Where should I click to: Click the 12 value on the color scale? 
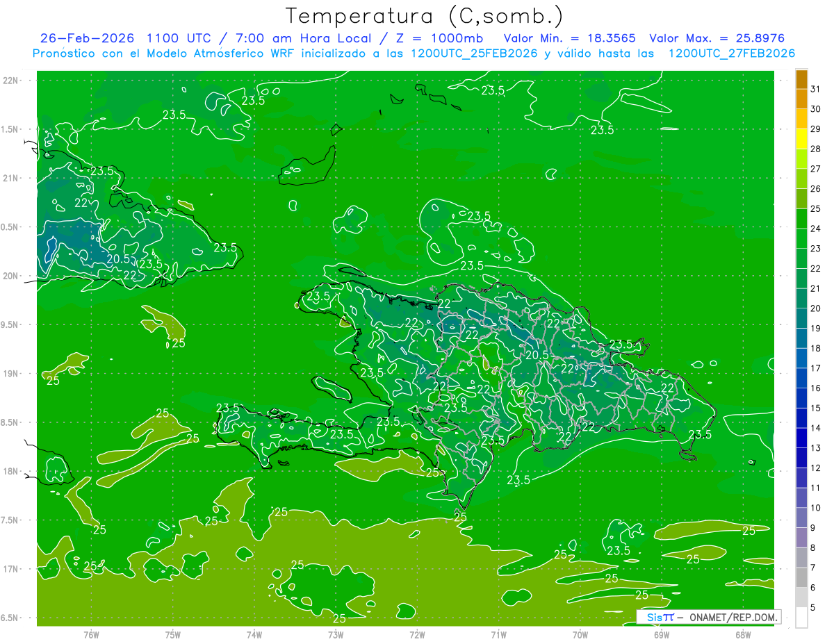(x=816, y=468)
